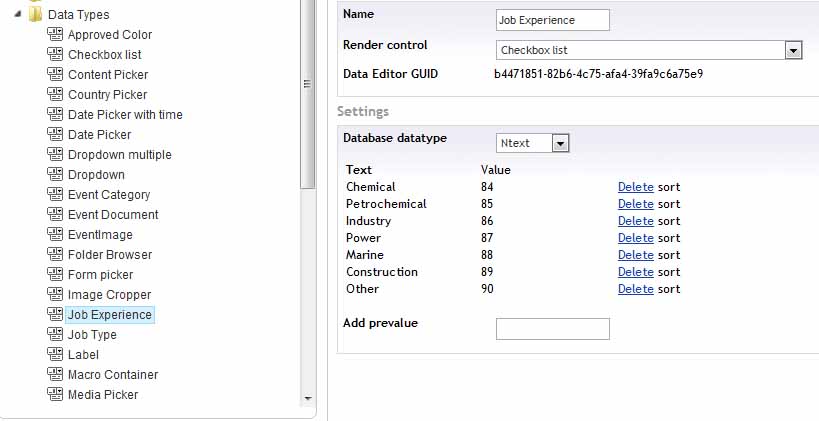Click the Checkbox list tree icon

(x=55, y=55)
